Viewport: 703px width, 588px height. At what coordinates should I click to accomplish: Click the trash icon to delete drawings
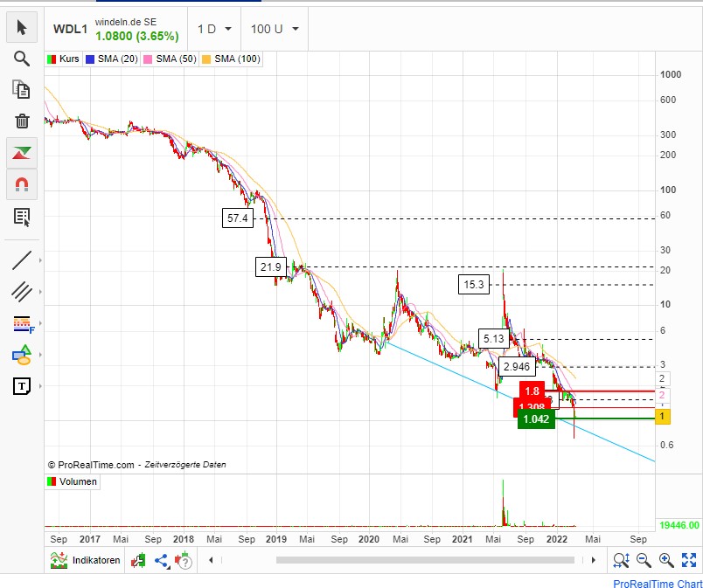(21, 121)
